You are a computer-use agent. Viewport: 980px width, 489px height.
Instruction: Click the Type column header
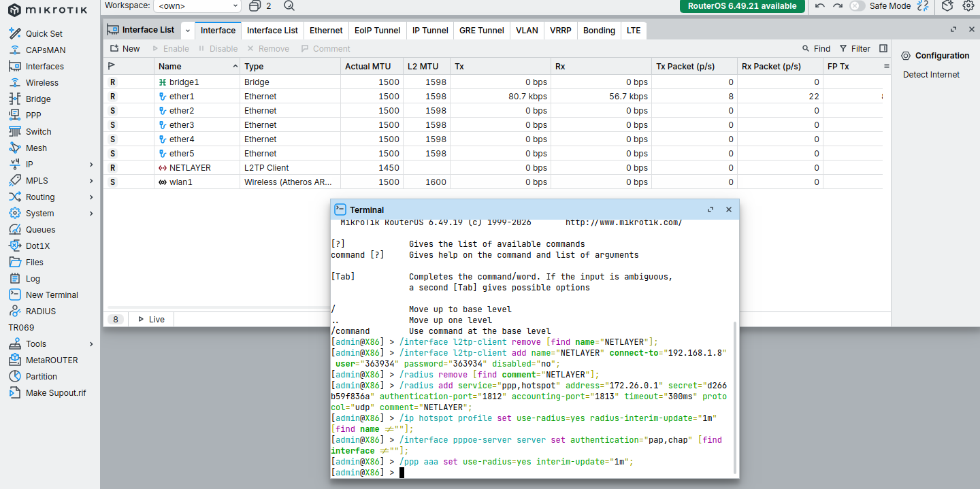[x=290, y=66]
